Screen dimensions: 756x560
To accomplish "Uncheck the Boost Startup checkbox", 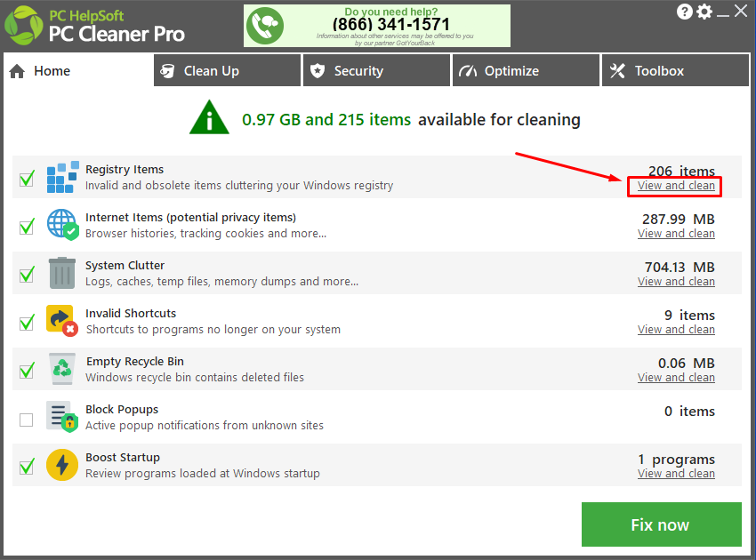I will [27, 467].
